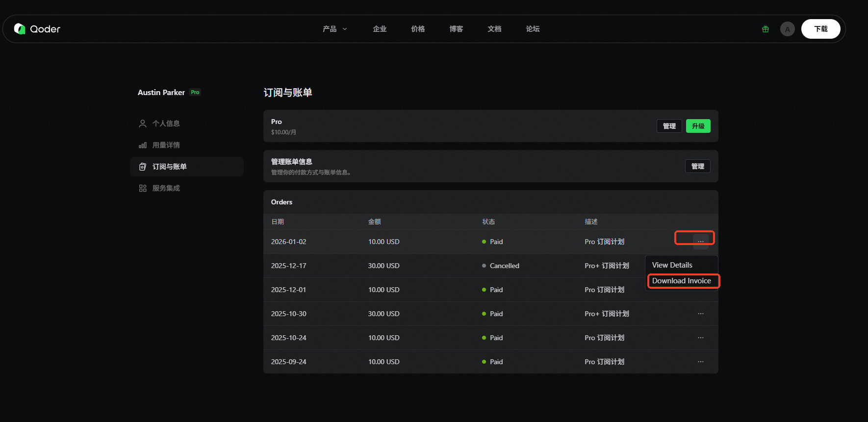Open more options for the 2025-10-24 order
The height and width of the screenshot is (422, 868).
[701, 338]
